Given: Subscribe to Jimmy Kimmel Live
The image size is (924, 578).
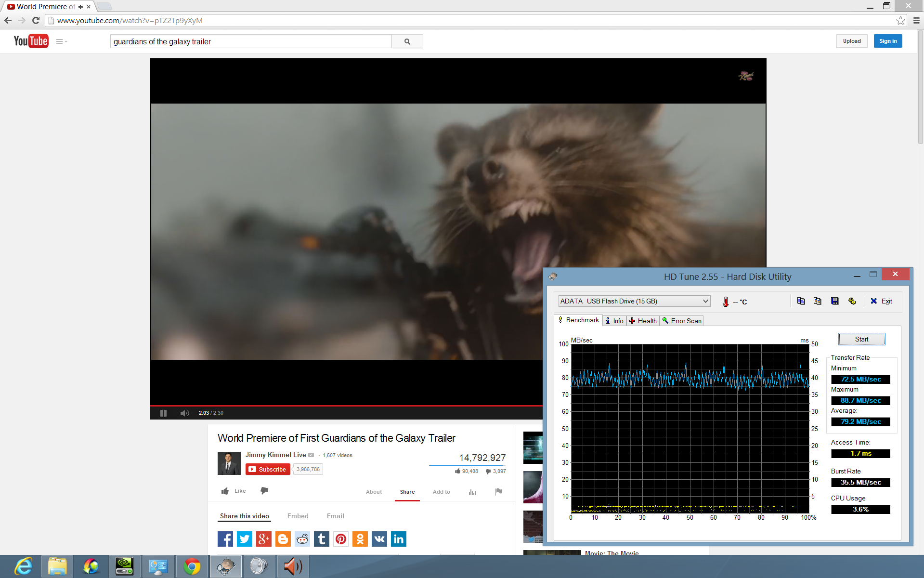Looking at the screenshot, I should [268, 469].
